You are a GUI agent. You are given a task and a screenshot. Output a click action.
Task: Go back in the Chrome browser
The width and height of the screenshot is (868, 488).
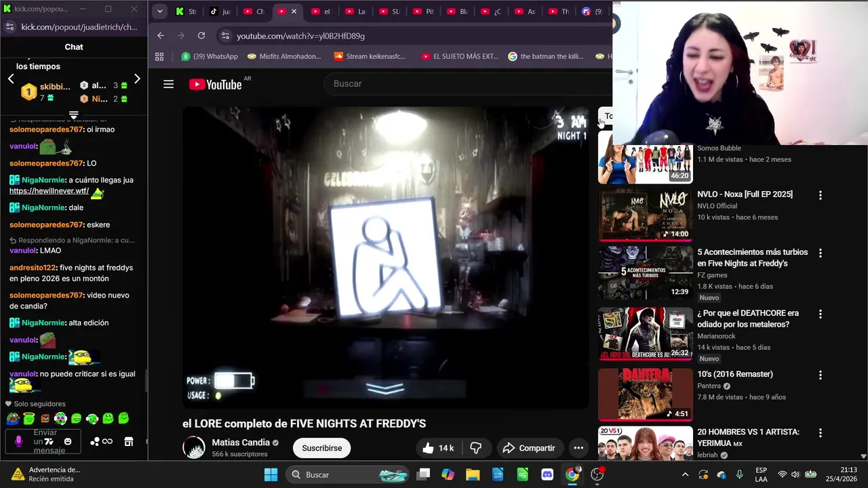161,35
